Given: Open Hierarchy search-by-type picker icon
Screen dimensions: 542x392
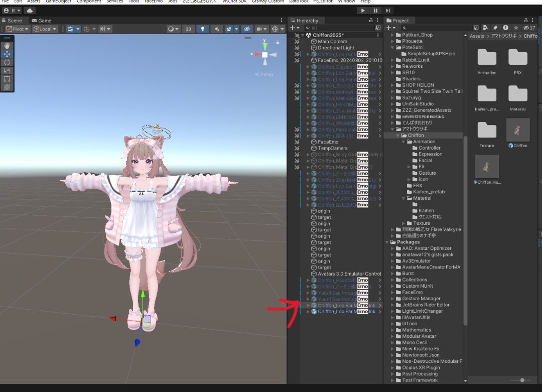Looking at the screenshot, I should point(378,28).
